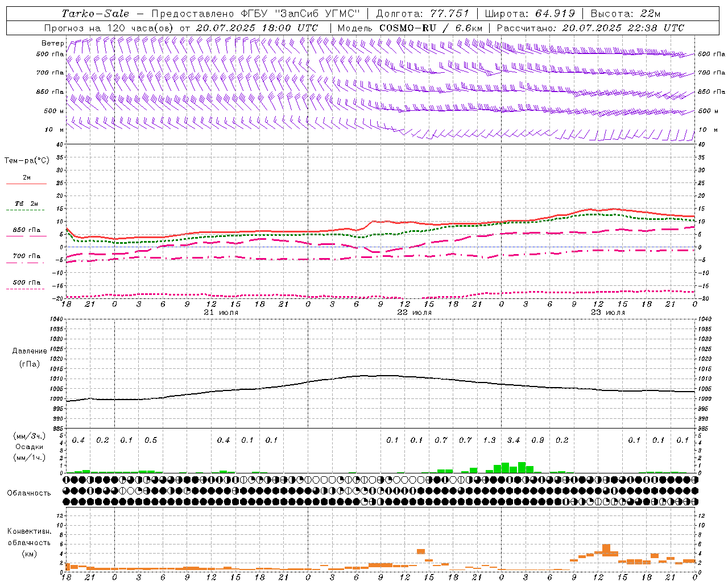The height and width of the screenshot is (582, 728).
Task: Click the 'Давление' pressure panel label
Action: point(30,351)
